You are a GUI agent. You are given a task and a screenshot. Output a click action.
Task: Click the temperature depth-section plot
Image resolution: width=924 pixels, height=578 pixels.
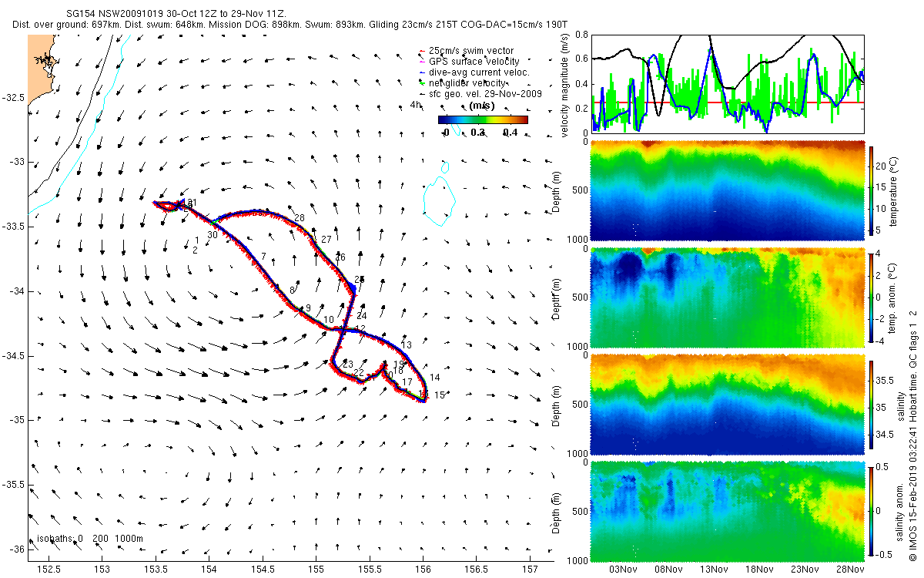pyautogui.click(x=728, y=189)
